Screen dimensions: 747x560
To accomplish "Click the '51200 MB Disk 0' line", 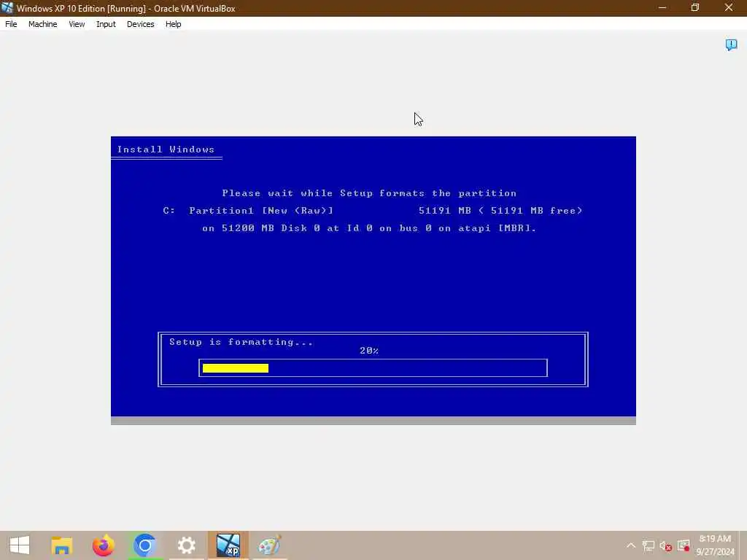I will pos(369,228).
